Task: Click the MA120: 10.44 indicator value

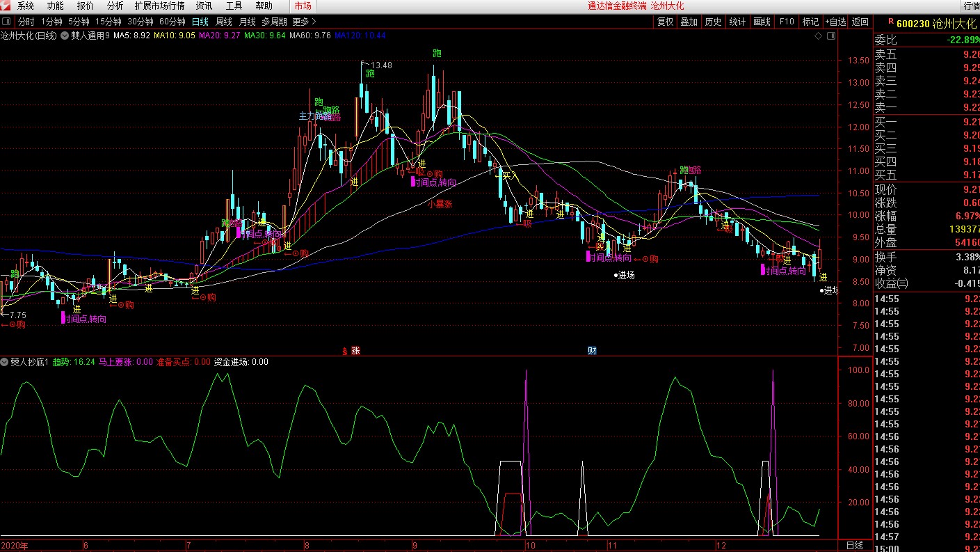Action: [x=360, y=35]
